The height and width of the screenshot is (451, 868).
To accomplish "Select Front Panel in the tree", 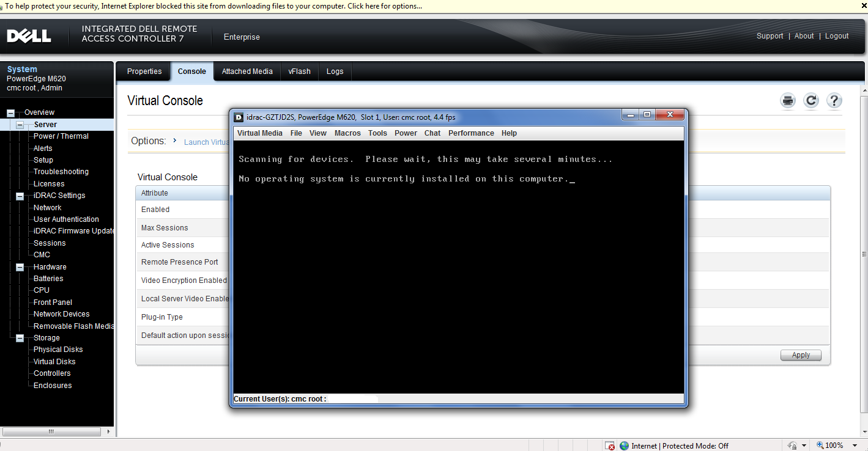I will [x=53, y=302].
